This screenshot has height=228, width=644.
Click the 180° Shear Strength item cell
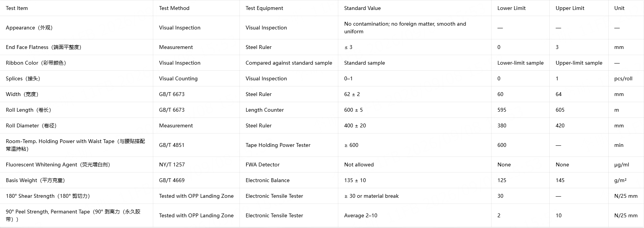tap(76, 196)
